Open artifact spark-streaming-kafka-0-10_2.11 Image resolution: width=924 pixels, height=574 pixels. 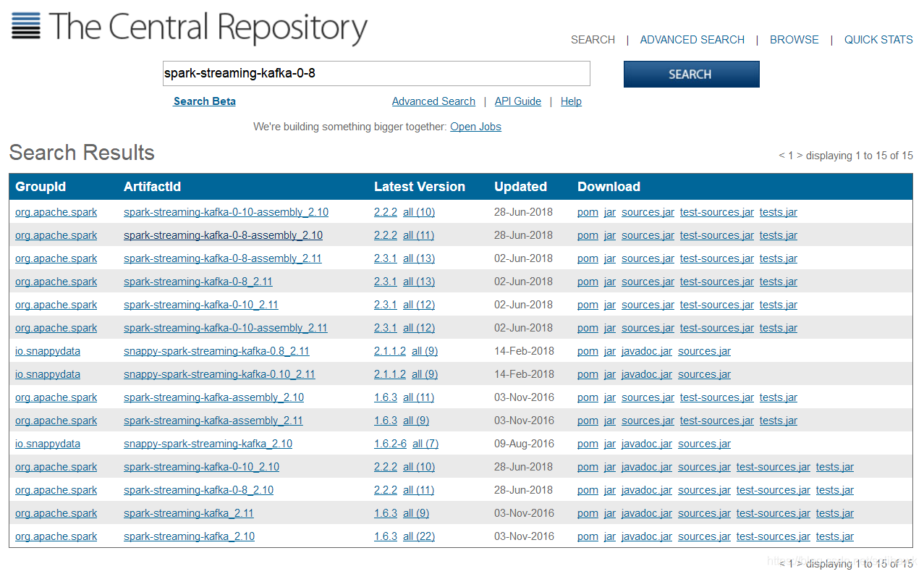tap(200, 305)
